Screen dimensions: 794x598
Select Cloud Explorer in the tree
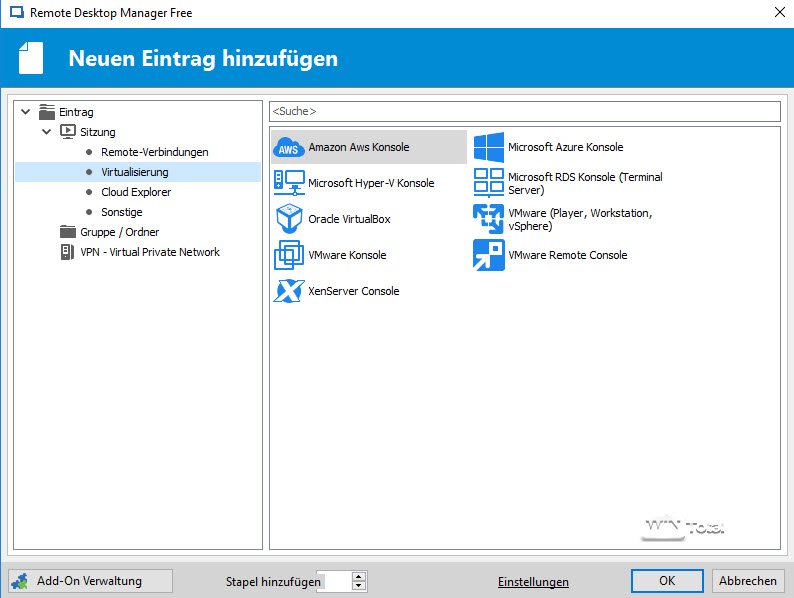136,192
